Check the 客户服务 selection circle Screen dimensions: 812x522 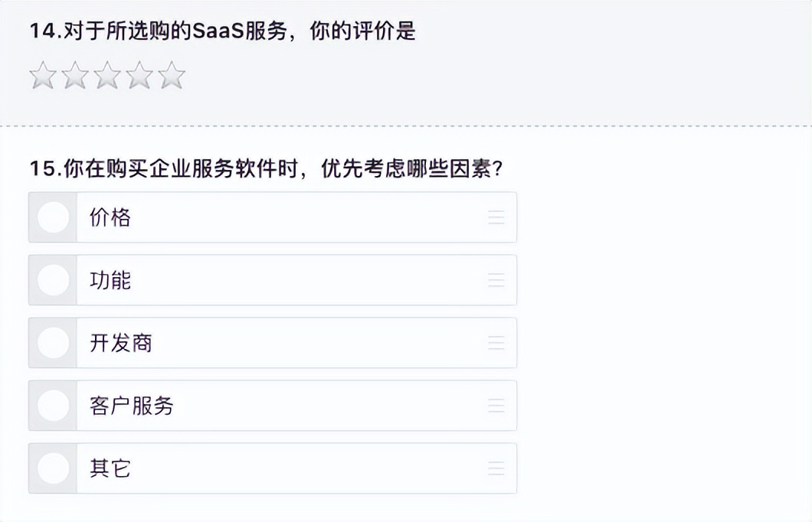click(x=52, y=406)
